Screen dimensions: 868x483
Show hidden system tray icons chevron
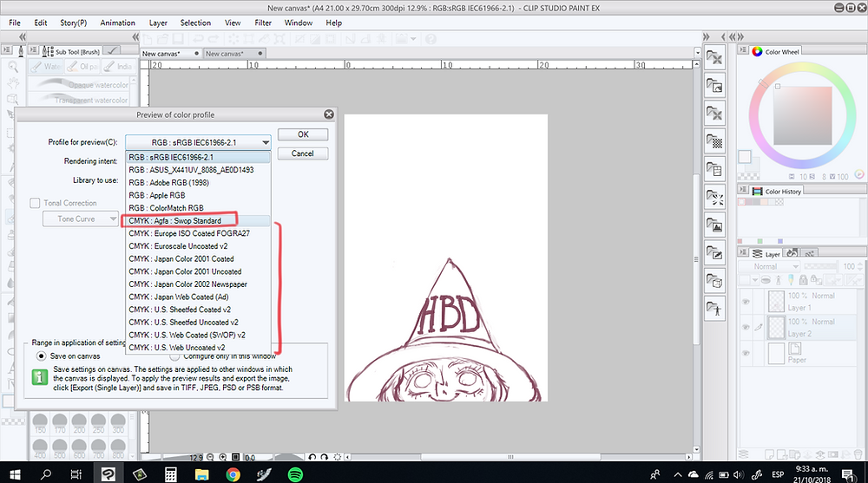point(678,474)
